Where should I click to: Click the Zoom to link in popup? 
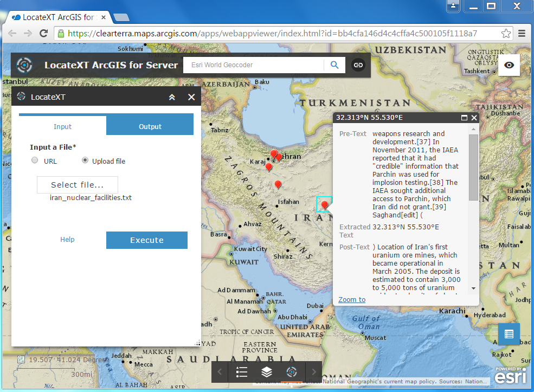tap(352, 299)
